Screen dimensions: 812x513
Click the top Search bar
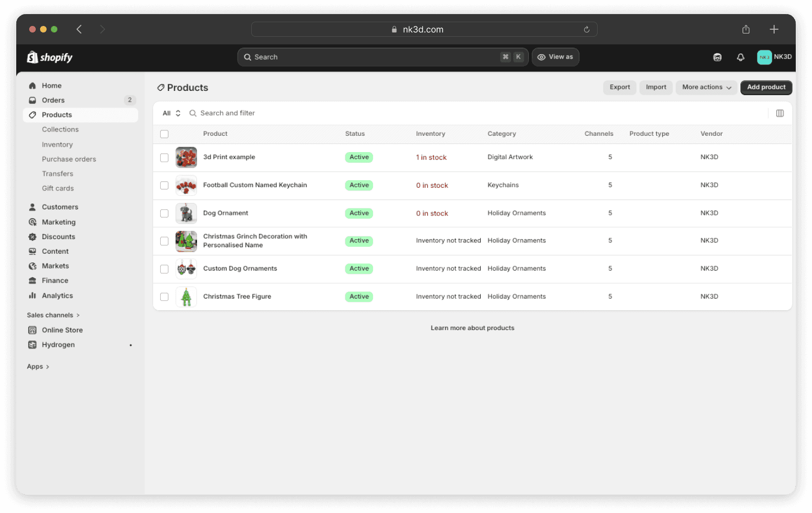pos(383,57)
